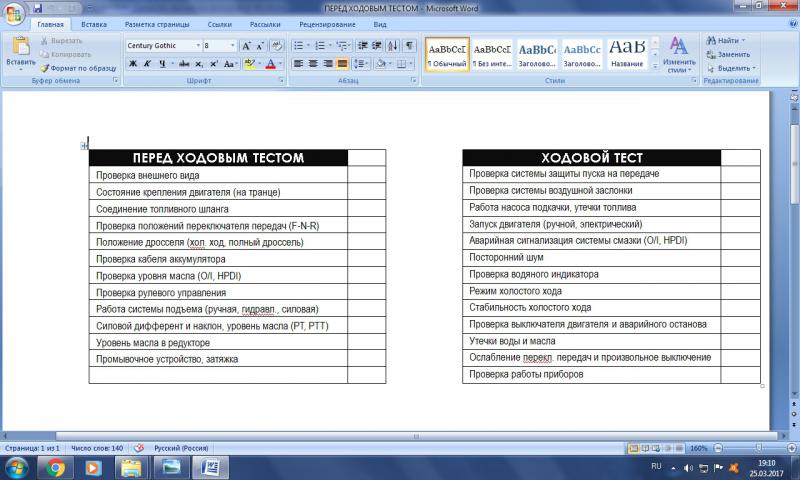
Task: Toggle center text alignment
Action: pyautogui.click(x=313, y=63)
